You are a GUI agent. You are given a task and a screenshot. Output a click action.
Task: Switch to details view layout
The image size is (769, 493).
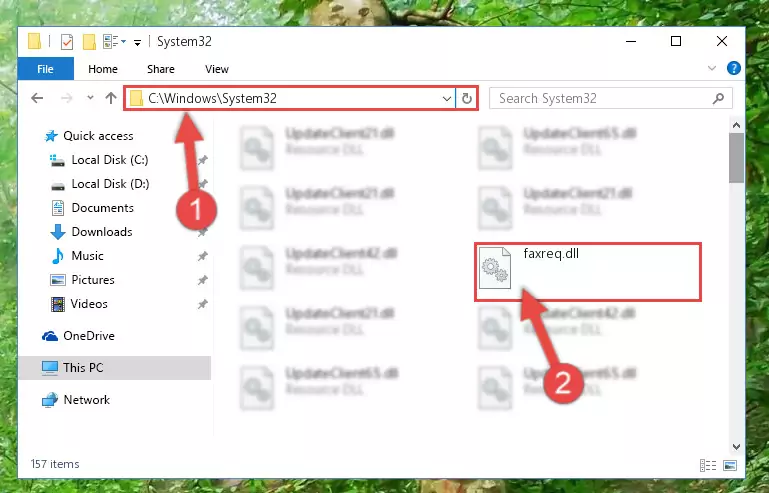pos(708,465)
